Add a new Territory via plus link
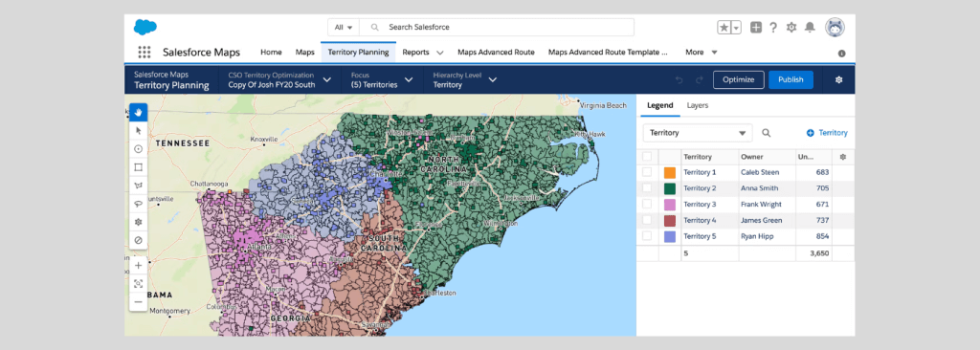This screenshot has height=350, width=980. (x=827, y=133)
